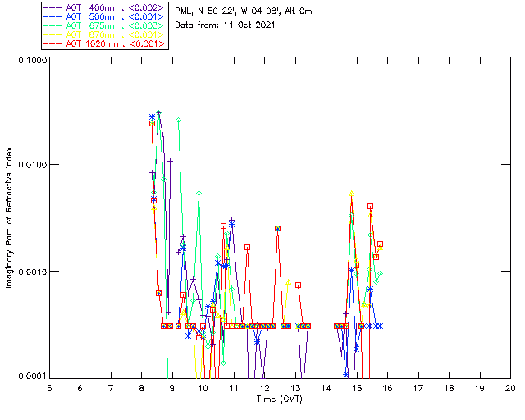Click the x-axis tick label 10
The height and width of the screenshot is (420, 525).
[203, 388]
